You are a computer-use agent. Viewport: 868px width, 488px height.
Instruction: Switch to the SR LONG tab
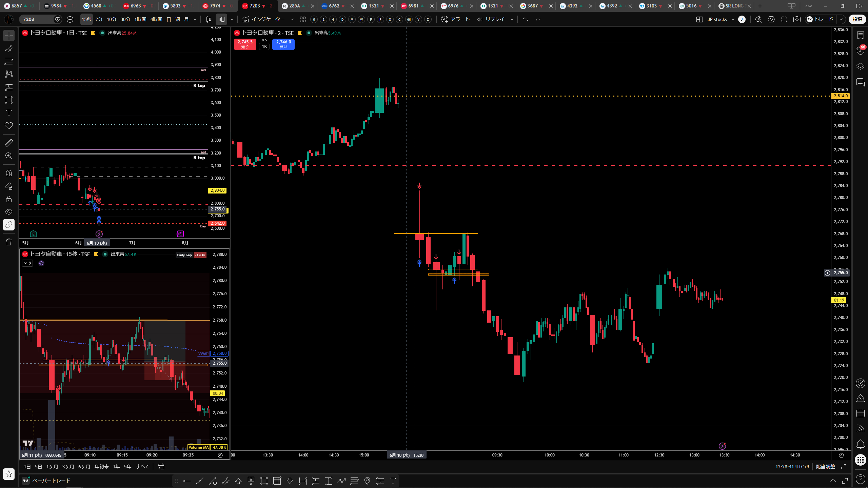735,6
